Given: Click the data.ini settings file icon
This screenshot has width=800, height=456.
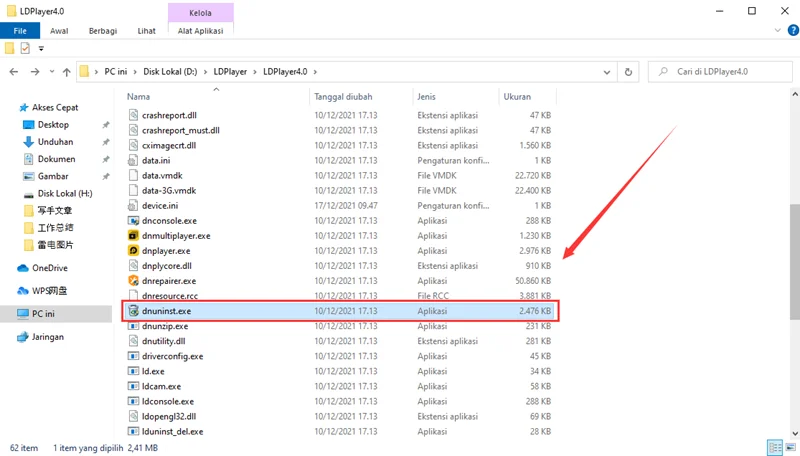Looking at the screenshot, I should [x=133, y=161].
